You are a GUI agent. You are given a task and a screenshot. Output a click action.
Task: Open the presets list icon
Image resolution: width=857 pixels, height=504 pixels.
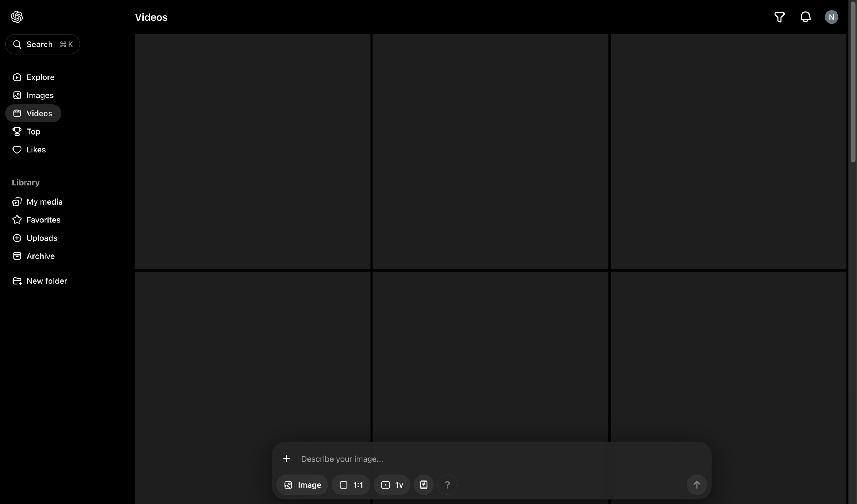pyautogui.click(x=424, y=485)
